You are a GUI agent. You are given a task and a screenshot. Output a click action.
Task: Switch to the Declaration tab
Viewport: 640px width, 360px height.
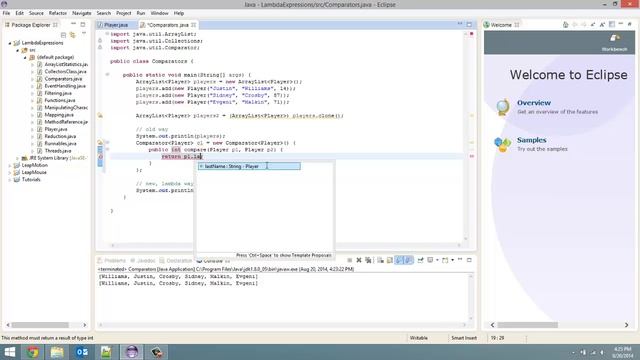pyautogui.click(x=176, y=260)
